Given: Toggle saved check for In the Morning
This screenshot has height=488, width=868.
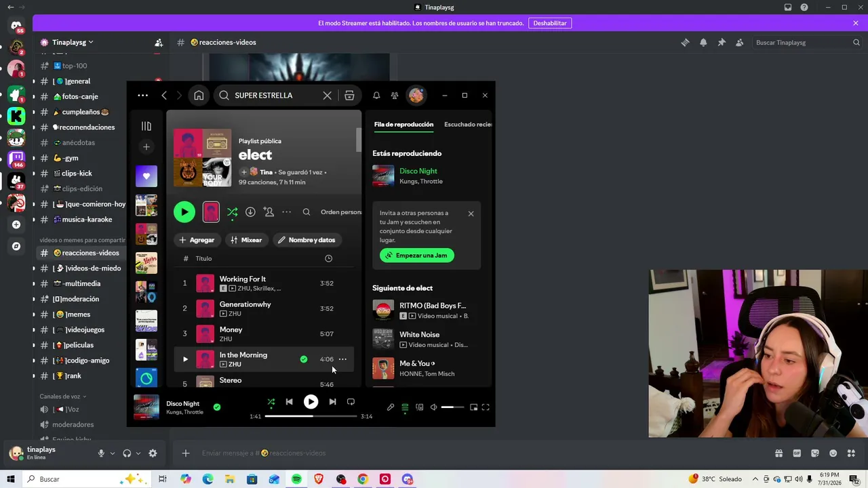Looking at the screenshot, I should pos(304,359).
